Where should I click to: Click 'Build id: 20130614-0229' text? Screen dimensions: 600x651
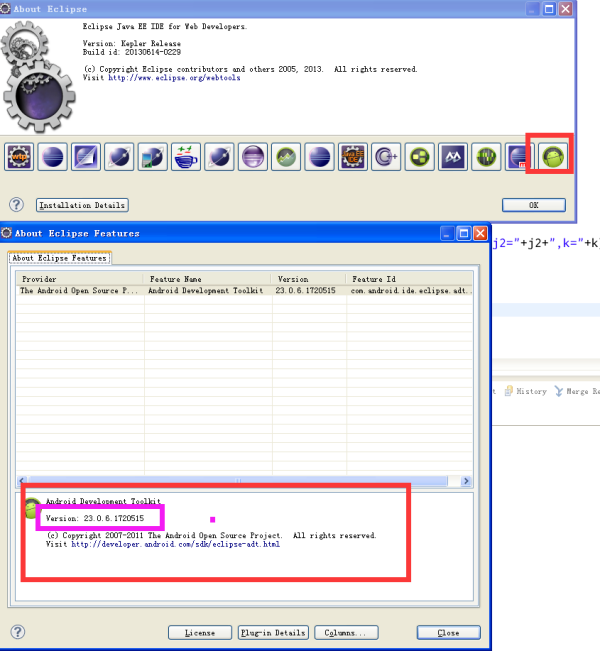coord(132,52)
